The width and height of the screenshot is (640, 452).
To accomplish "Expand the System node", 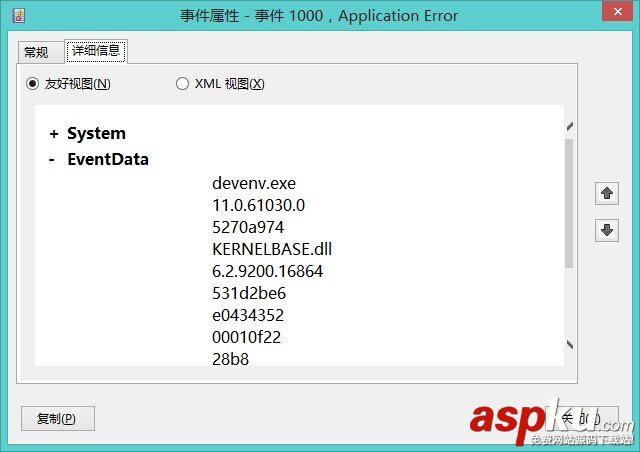I will 53,134.
